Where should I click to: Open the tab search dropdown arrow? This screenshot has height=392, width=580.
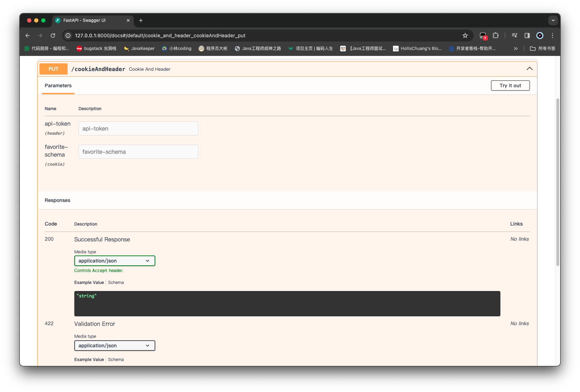pyautogui.click(x=553, y=20)
